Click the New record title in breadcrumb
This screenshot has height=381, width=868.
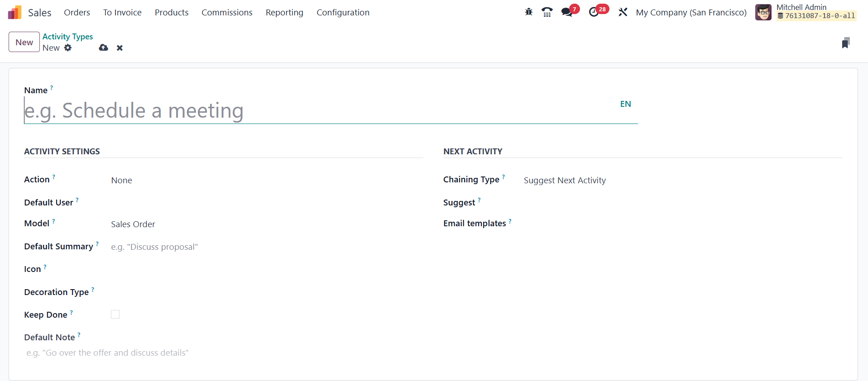(x=51, y=48)
